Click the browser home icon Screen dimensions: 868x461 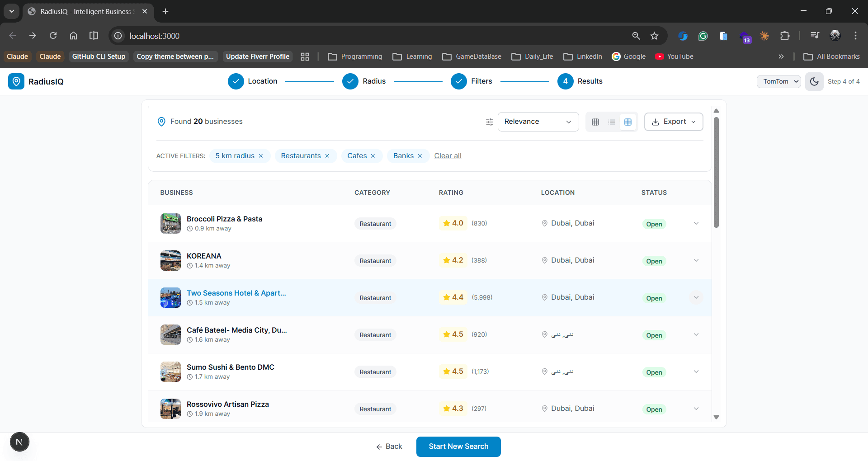[x=73, y=36]
